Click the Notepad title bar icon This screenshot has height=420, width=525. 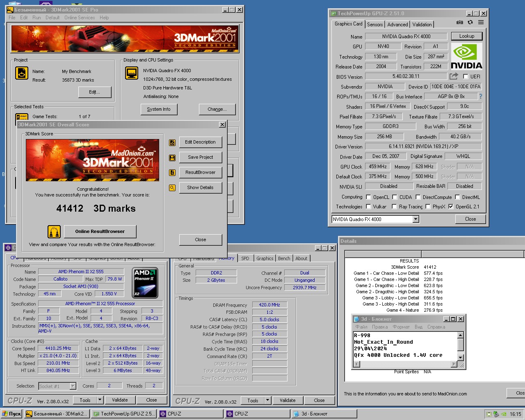(356, 319)
